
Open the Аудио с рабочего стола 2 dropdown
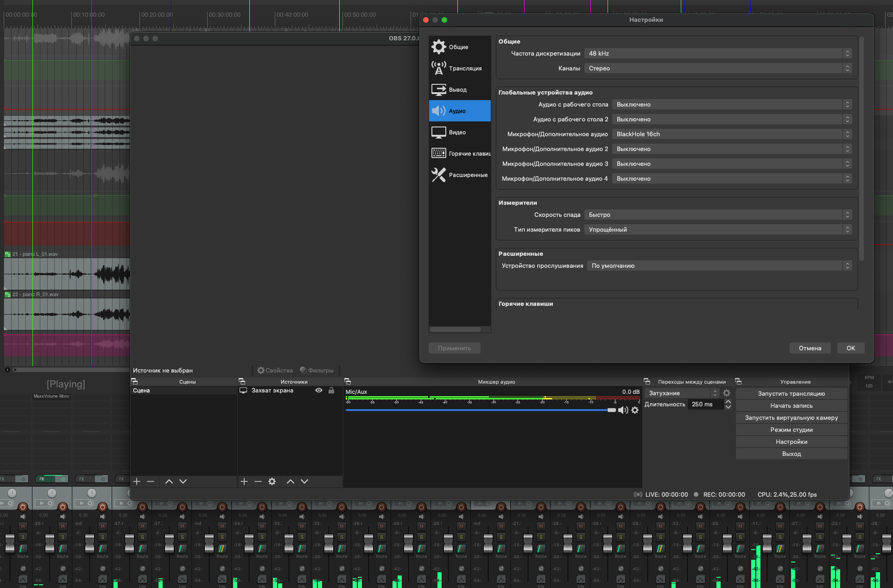coord(732,119)
